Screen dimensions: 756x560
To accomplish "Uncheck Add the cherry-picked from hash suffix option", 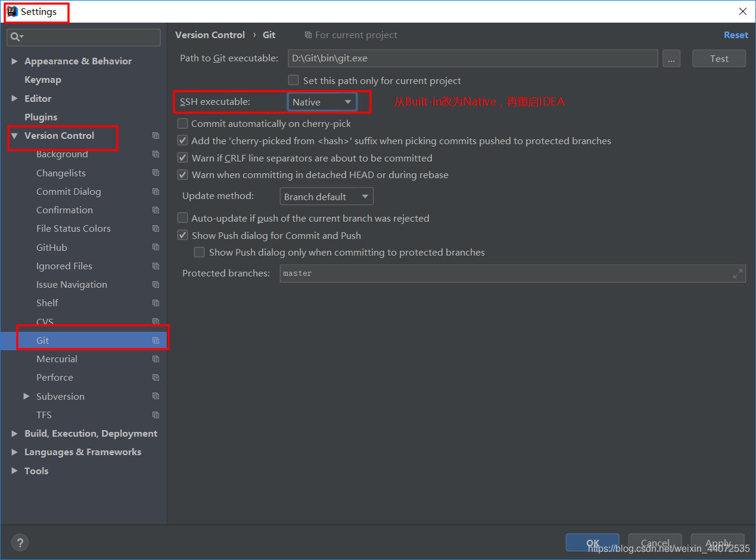I will (182, 141).
